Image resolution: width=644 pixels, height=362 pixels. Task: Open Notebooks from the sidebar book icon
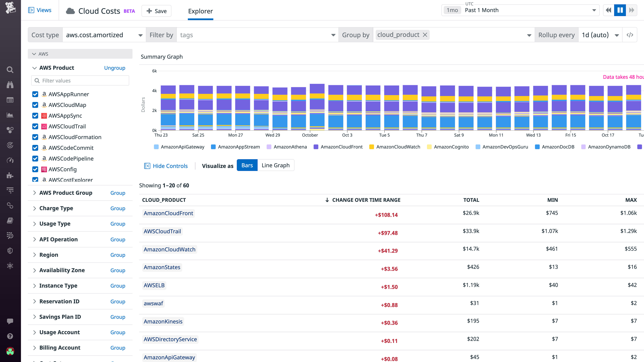tap(10, 220)
